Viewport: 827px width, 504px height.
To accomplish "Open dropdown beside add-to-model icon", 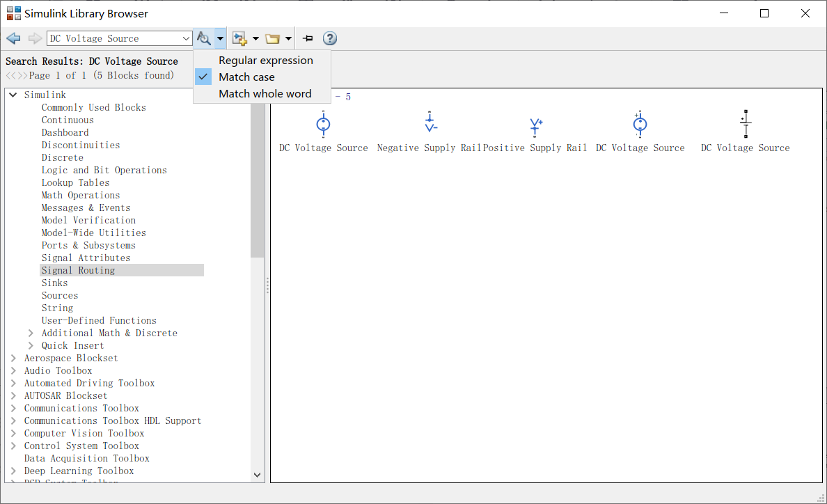I will [x=255, y=38].
